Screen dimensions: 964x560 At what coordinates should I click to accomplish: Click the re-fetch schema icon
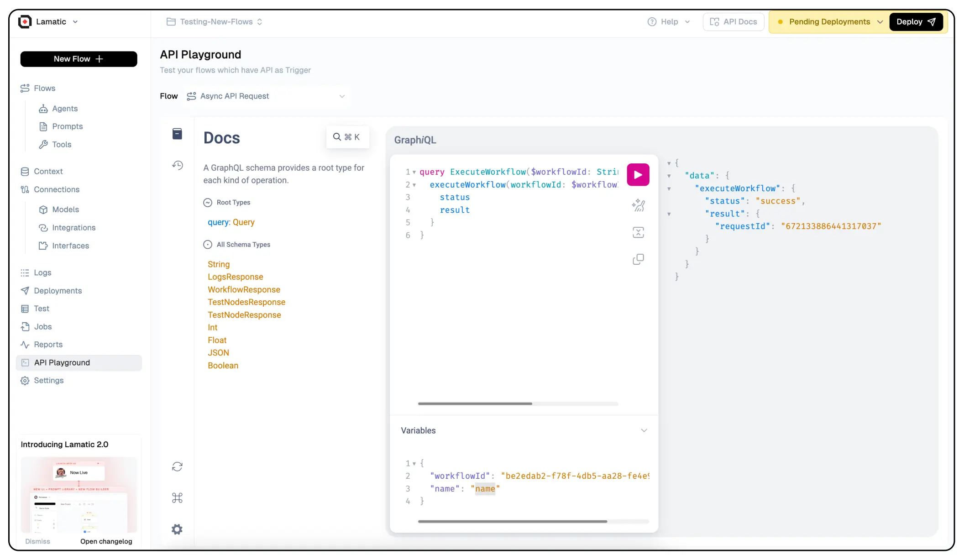[x=177, y=466]
